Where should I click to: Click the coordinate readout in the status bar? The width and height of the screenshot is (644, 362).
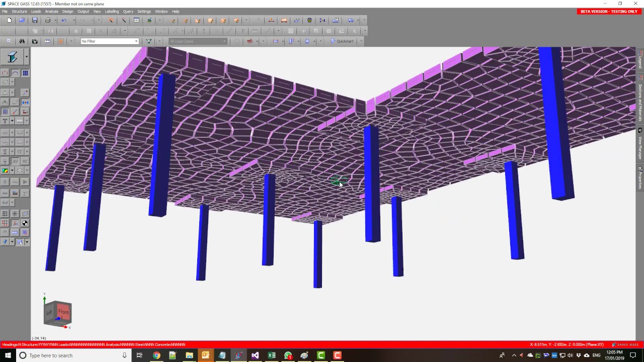[x=567, y=344]
